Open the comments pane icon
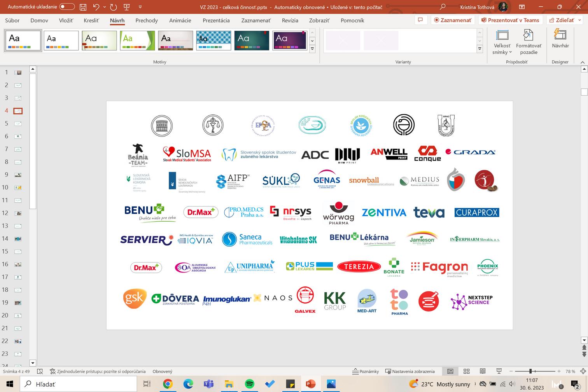This screenshot has width=588, height=392. [420, 20]
